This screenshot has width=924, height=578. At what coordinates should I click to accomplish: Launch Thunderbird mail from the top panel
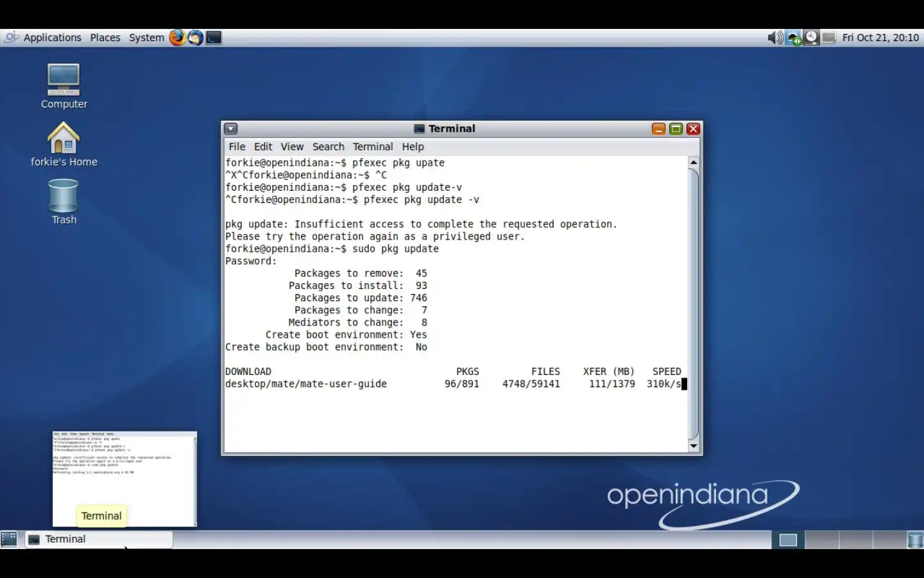(x=195, y=37)
